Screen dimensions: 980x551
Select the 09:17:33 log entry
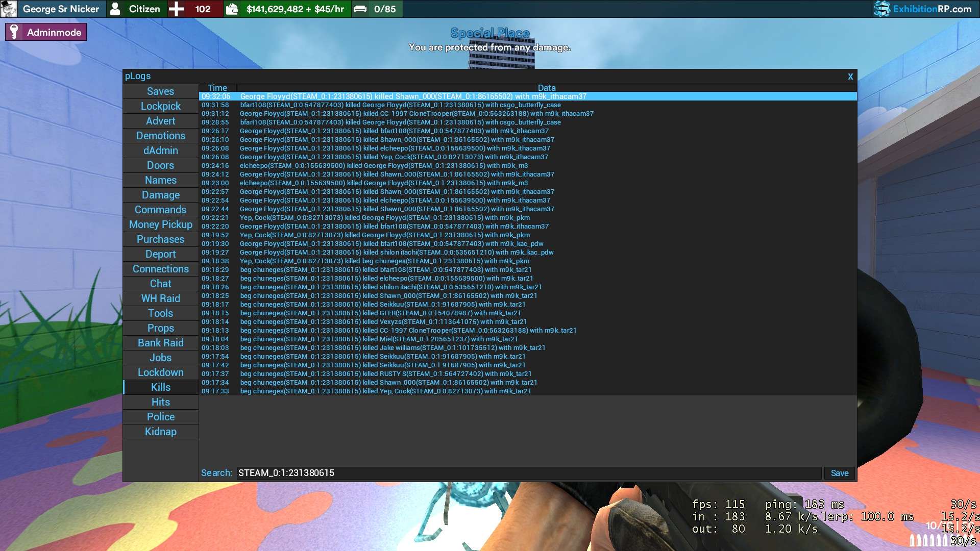[x=528, y=391]
